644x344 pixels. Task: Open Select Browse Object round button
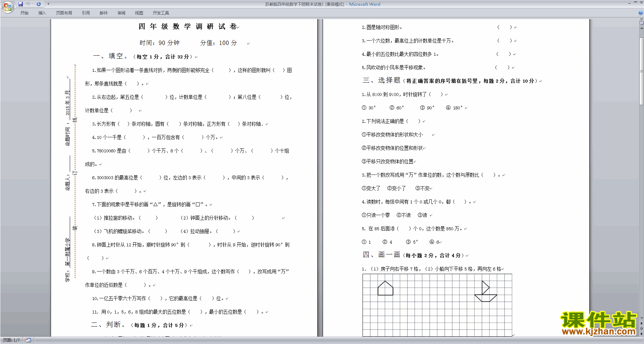641,329
